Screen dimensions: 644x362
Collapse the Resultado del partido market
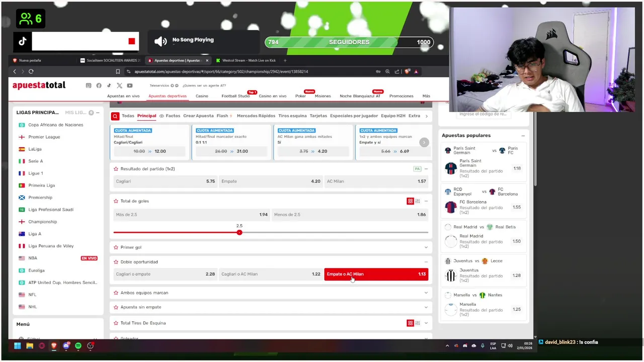click(426, 169)
